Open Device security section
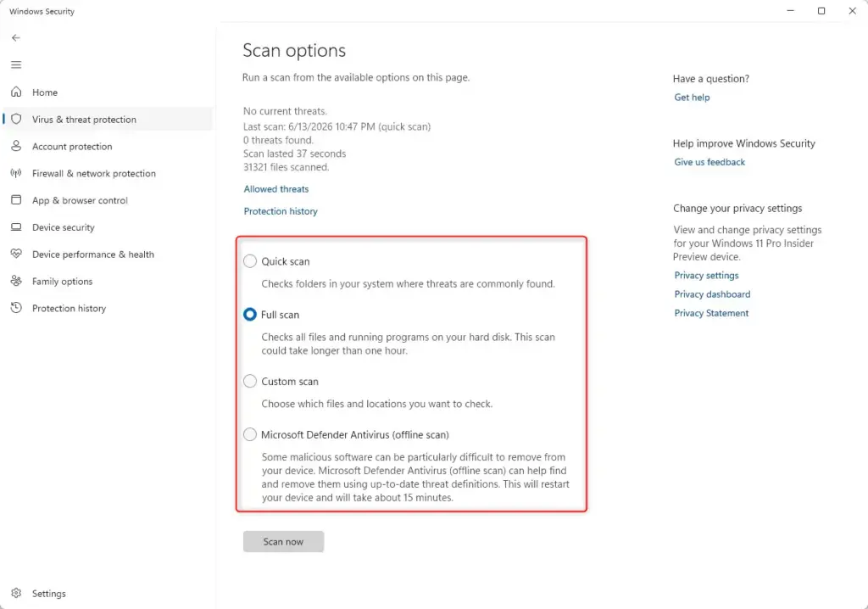The image size is (868, 609). [63, 228]
